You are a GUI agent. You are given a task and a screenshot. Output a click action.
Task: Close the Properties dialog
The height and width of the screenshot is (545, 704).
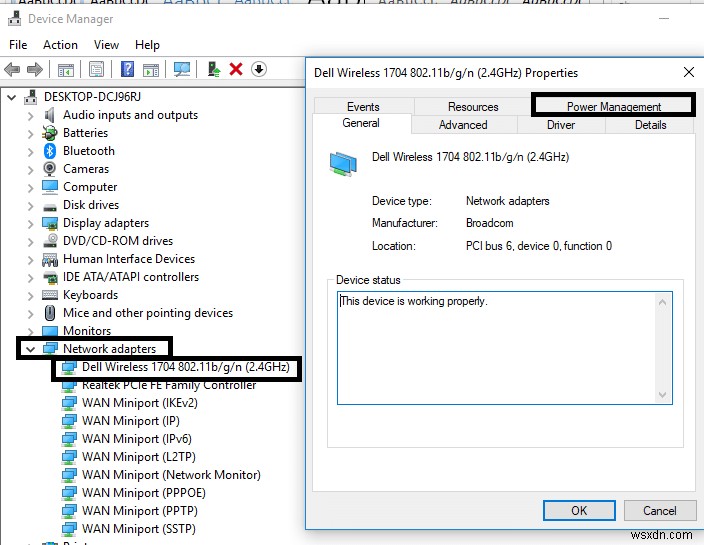(x=689, y=72)
